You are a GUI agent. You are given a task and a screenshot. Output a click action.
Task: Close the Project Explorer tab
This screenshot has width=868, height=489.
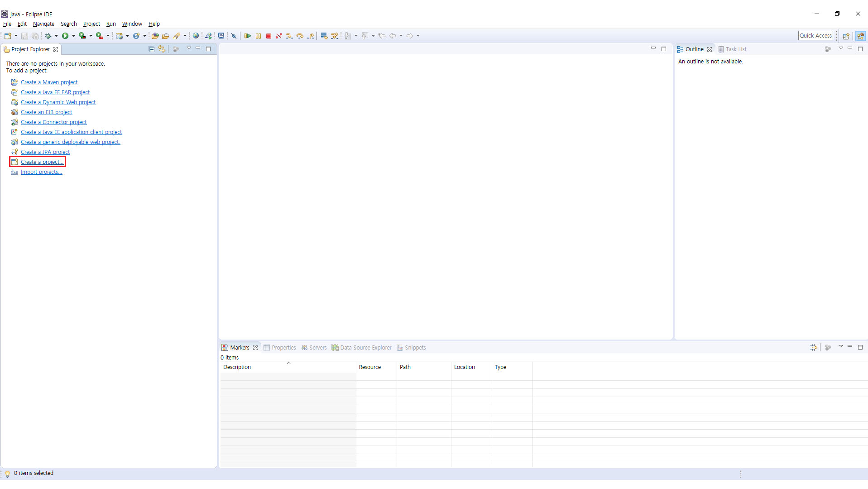tap(56, 49)
